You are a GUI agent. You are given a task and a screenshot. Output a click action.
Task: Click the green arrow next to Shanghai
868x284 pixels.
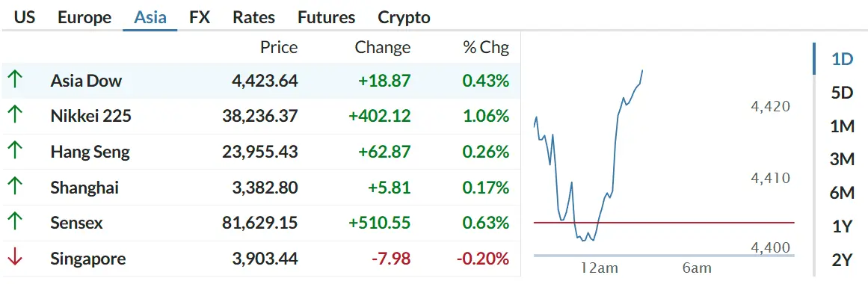point(15,187)
